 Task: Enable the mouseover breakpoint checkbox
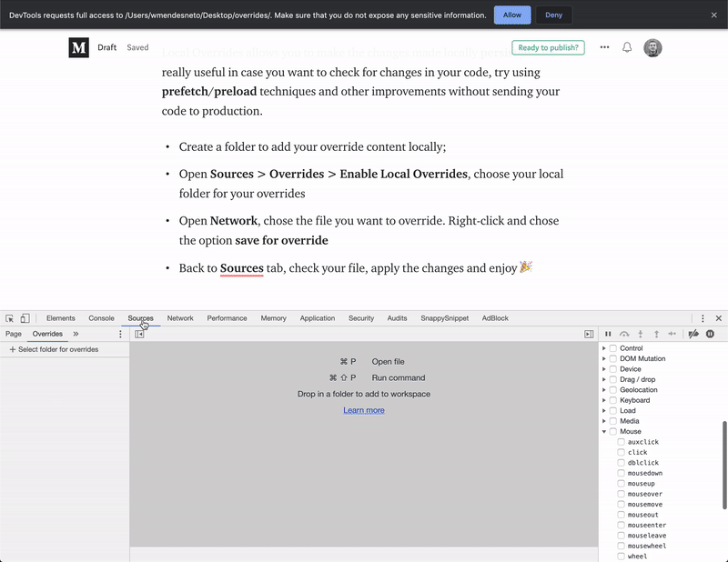click(621, 494)
